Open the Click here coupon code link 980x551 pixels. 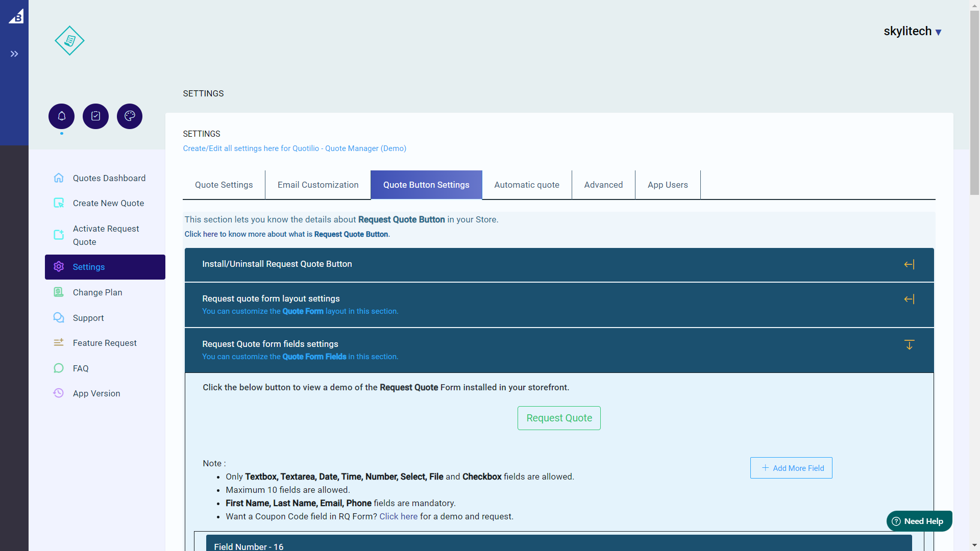(x=398, y=516)
